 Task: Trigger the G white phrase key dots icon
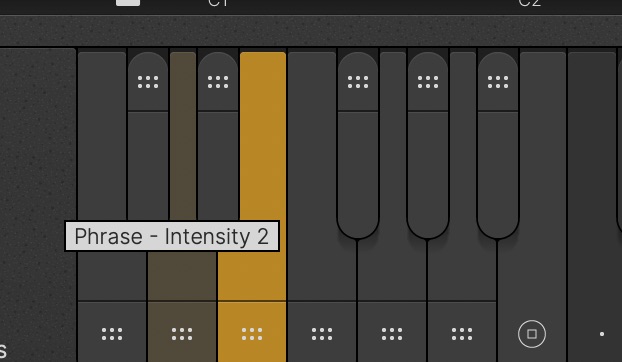(x=392, y=334)
